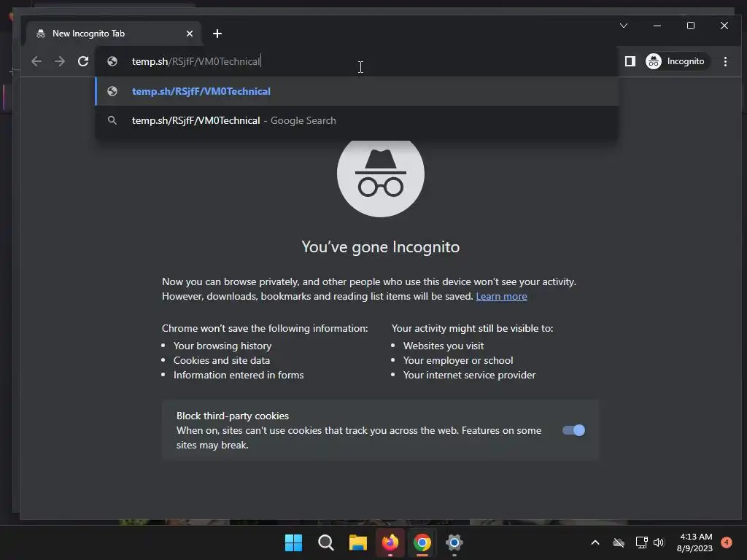The height and width of the screenshot is (560, 747).
Task: Click the globe icon in the address bar
Action: point(112,61)
